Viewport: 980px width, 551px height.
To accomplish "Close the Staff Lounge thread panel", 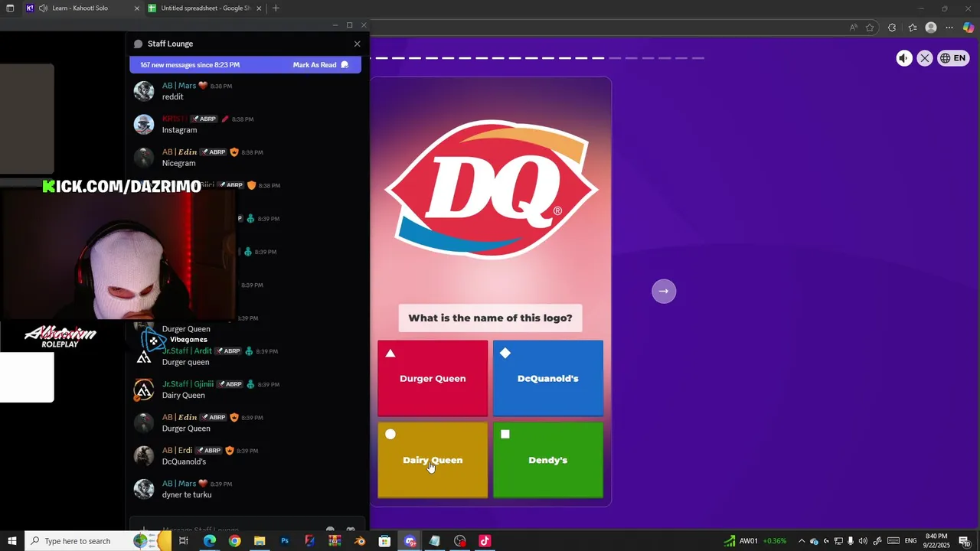I will (x=357, y=44).
